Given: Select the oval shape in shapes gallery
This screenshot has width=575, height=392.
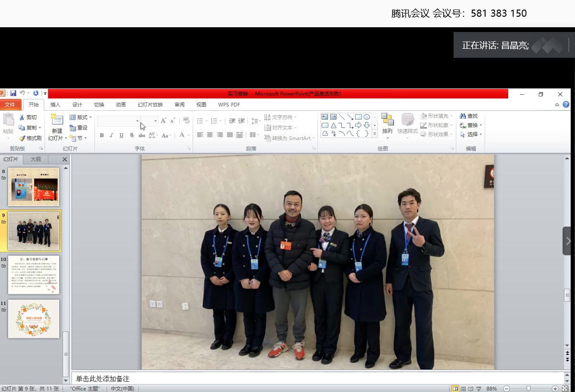Looking at the screenshot, I should coord(367,117).
